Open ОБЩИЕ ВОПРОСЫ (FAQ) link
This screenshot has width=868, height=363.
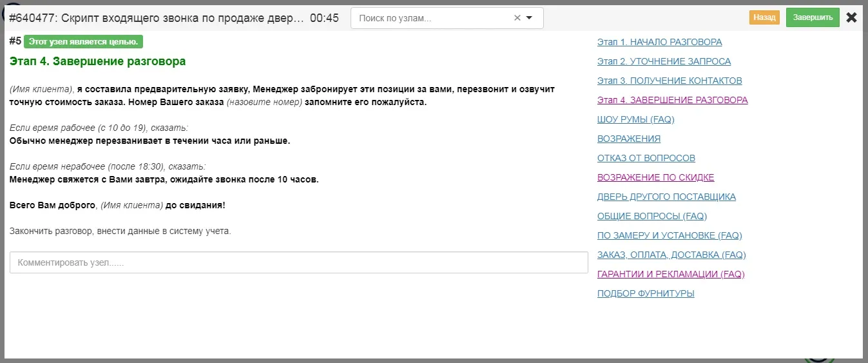tap(651, 216)
